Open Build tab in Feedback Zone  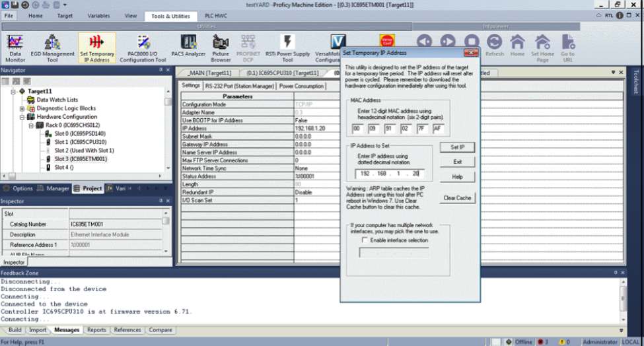click(x=15, y=330)
